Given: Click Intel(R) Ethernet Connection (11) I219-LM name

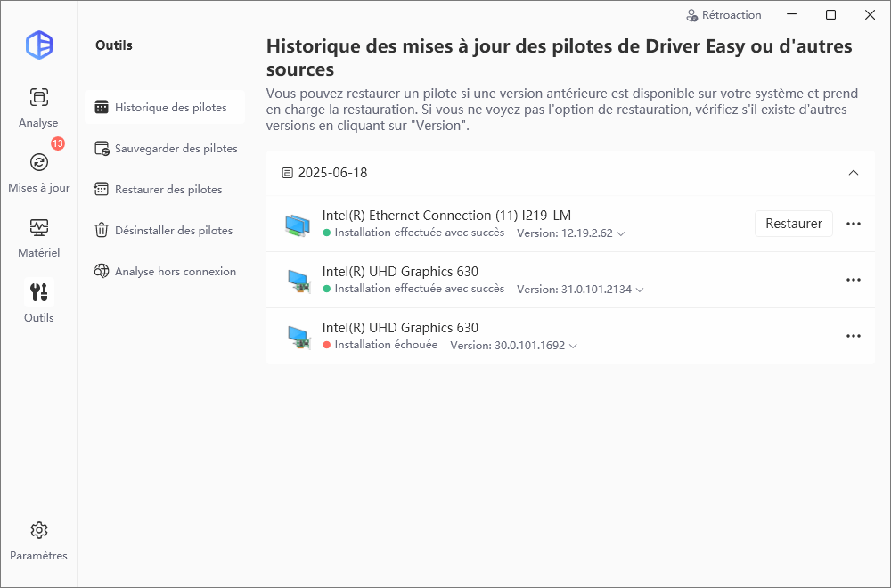Looking at the screenshot, I should click(x=446, y=216).
